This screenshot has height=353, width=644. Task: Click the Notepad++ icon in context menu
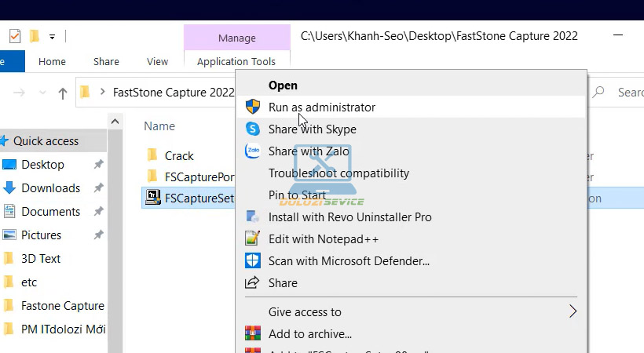[x=252, y=238]
